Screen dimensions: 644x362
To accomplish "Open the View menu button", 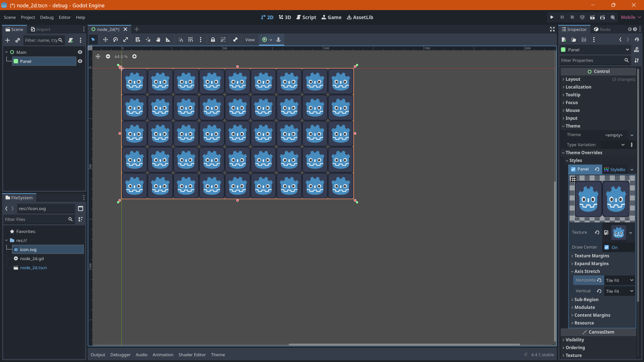I will tap(250, 40).
